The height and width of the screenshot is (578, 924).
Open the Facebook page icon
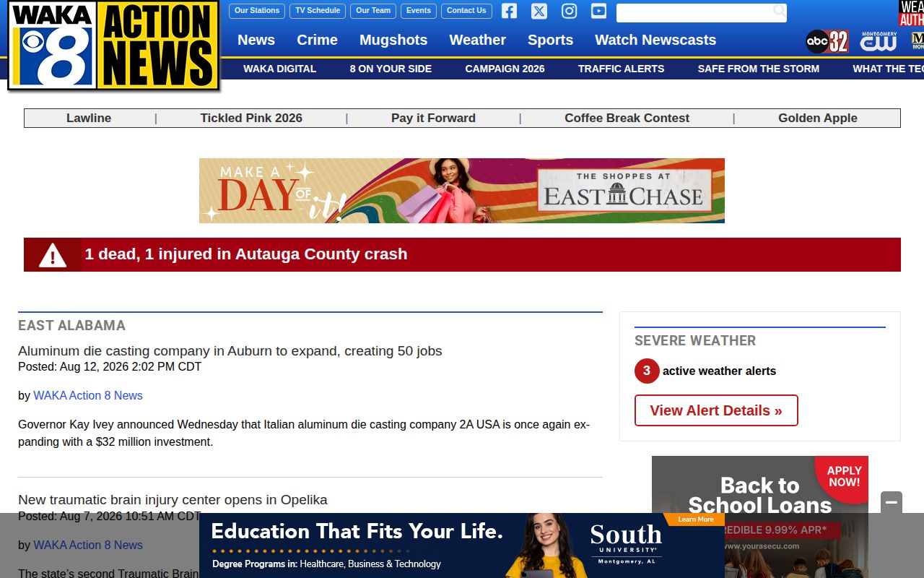click(509, 11)
